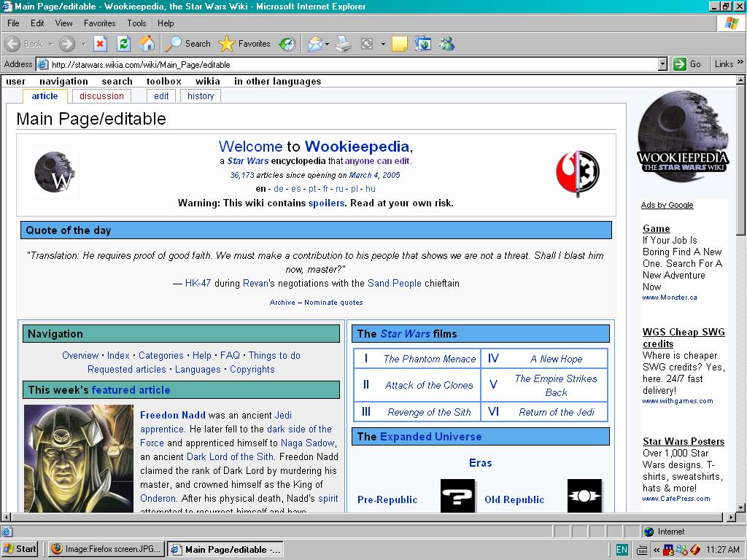Click the Mail envelope toolbar icon
747x560 pixels.
click(x=315, y=44)
